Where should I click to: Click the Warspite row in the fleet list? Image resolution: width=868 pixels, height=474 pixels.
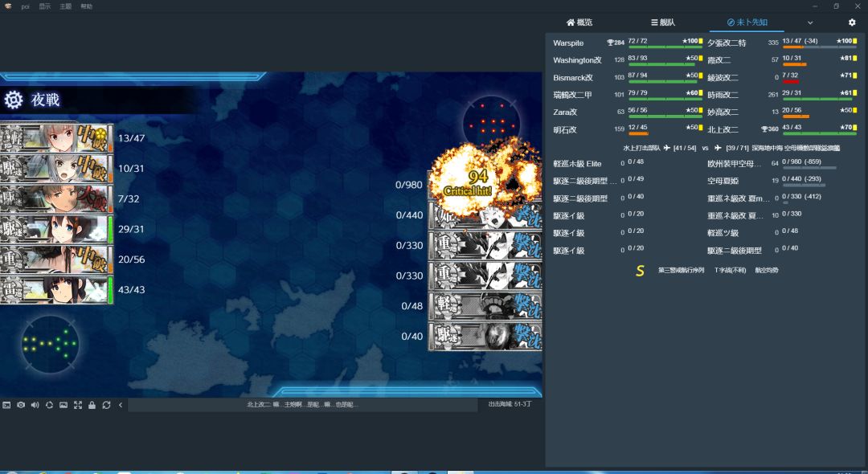pos(627,43)
